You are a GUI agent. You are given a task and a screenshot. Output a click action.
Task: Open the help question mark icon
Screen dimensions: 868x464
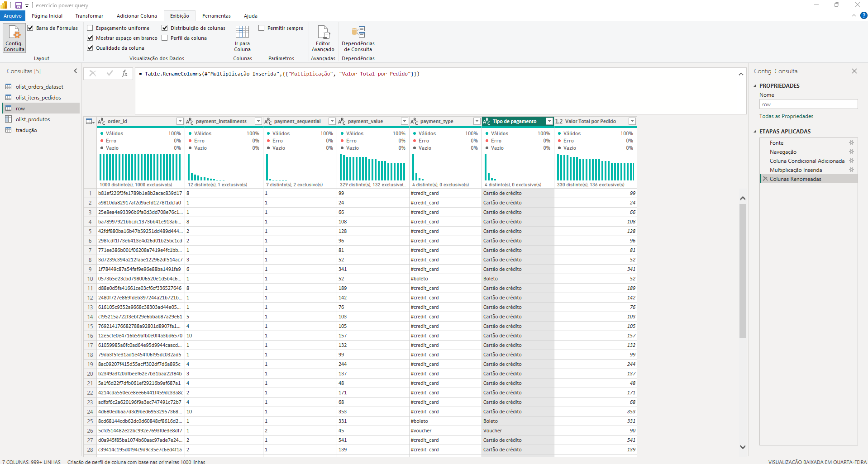pos(863,15)
